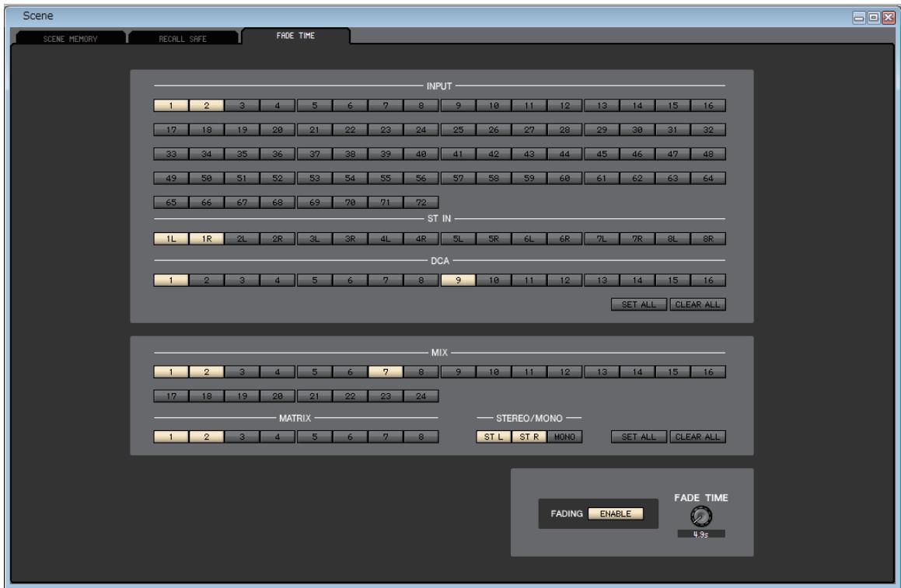Enable fade for INPUT channel 65
The image size is (901, 588).
coord(171,202)
